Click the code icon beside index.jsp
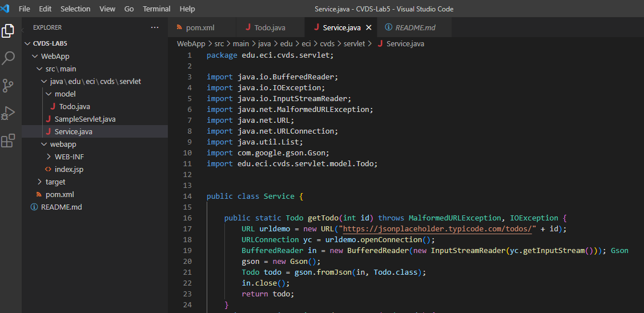This screenshot has height=313, width=644. 48,169
